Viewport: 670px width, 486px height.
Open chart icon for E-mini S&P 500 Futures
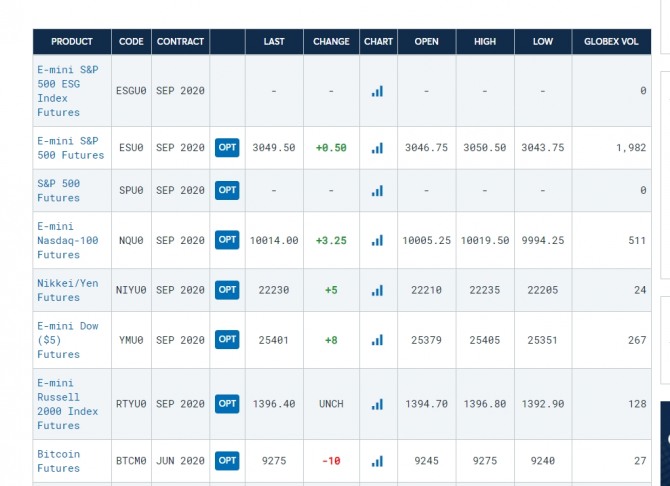pos(377,148)
